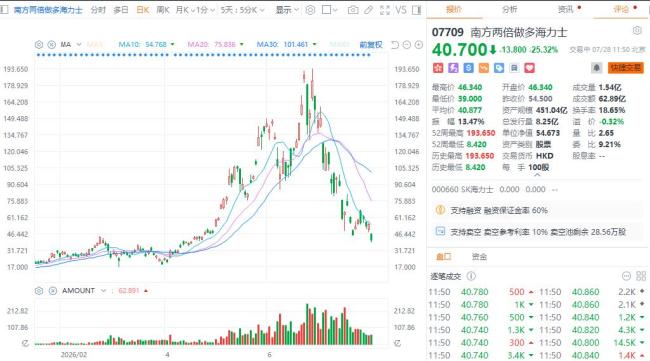This screenshot has width=650, height=361.
Task: Open AMOUNT indicator settings gear
Action: [x=39, y=291]
